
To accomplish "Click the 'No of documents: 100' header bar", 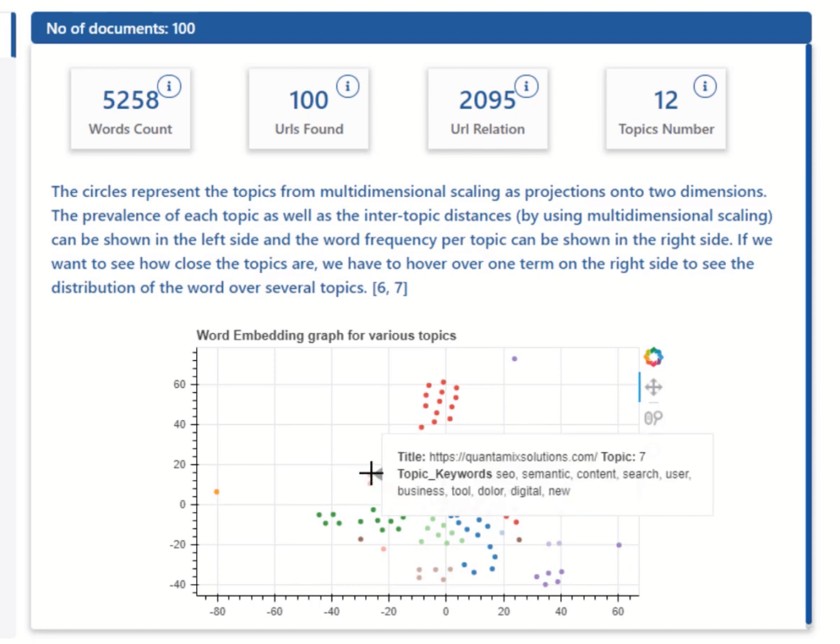I will [421, 28].
